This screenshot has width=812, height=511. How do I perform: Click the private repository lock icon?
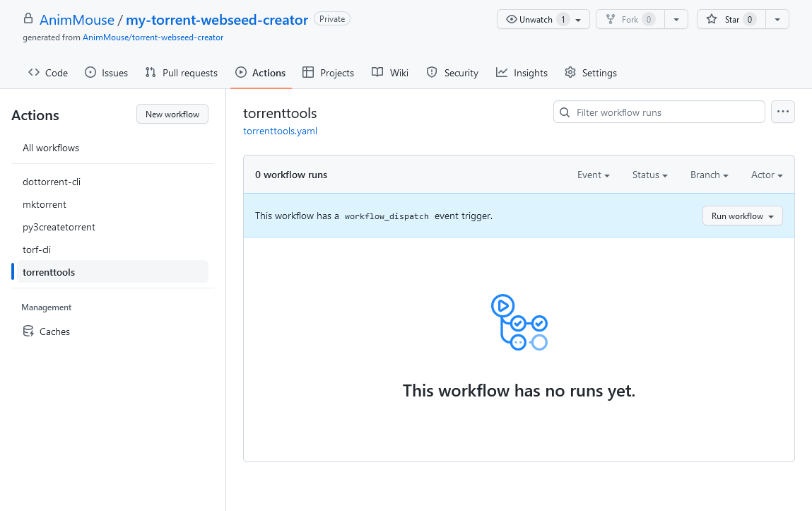[x=28, y=18]
